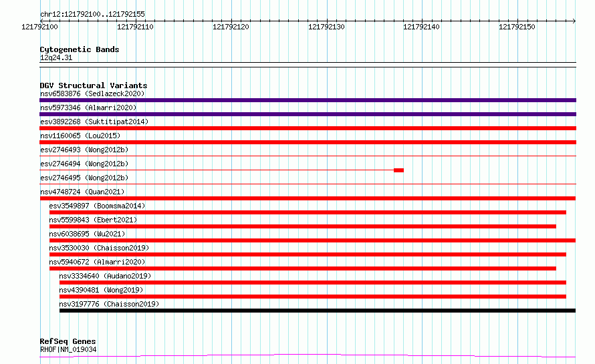The width and height of the screenshot is (595, 364).
Task: Open the nsv1160065 (Lou2015) label
Action: (x=80, y=136)
